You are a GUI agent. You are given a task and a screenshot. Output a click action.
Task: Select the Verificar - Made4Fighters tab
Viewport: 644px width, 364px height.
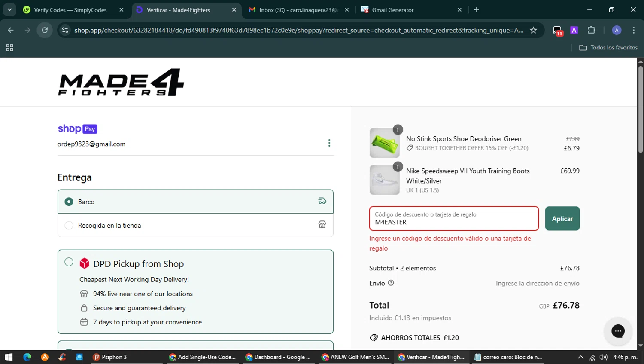186,10
